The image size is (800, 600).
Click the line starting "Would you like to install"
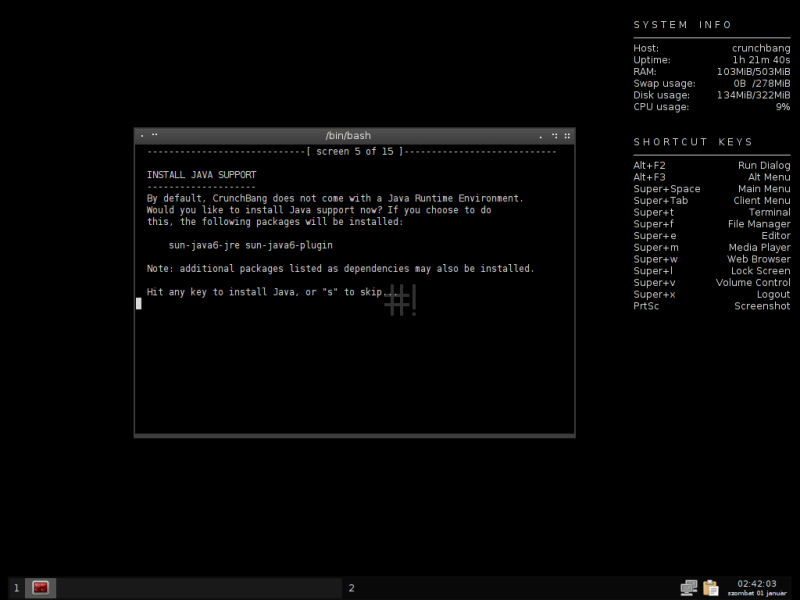pos(319,210)
